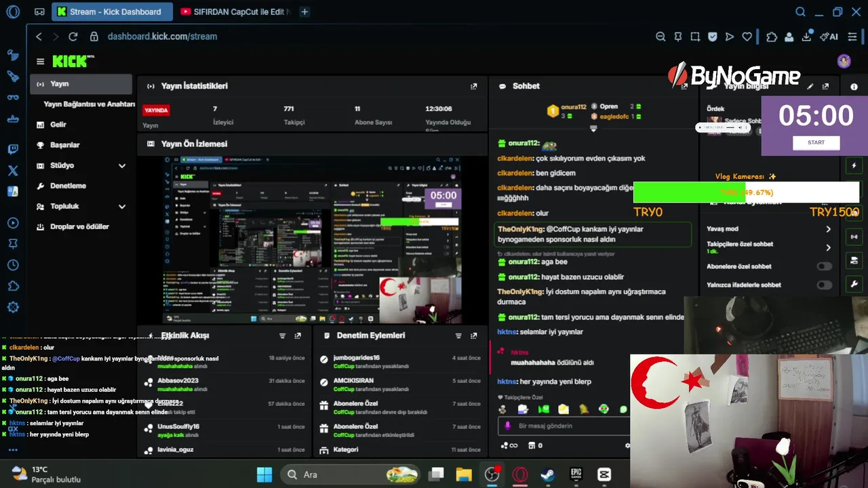Open X (Twitter) in Opera sidebar
Image resolution: width=868 pixels, height=488 pixels.
pos(12,170)
